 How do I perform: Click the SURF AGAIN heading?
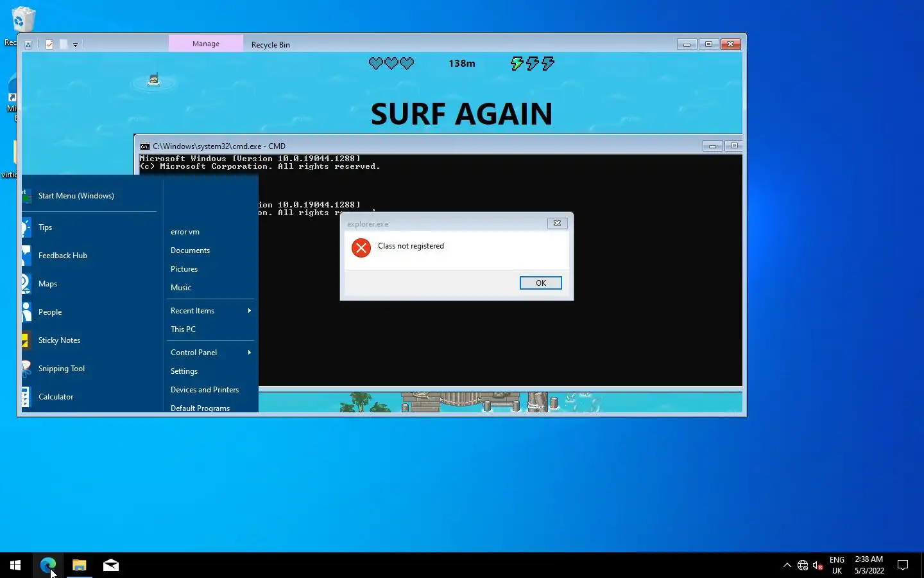(461, 114)
